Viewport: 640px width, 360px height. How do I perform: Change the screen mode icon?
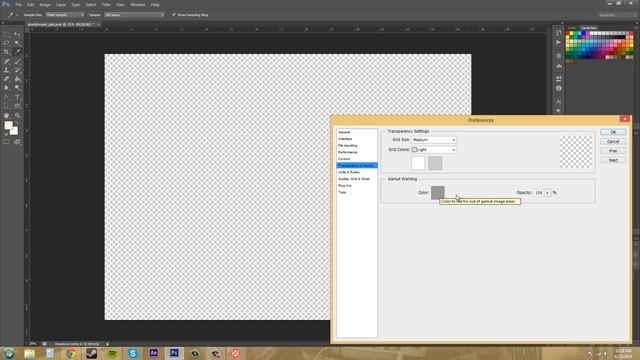click(17, 142)
